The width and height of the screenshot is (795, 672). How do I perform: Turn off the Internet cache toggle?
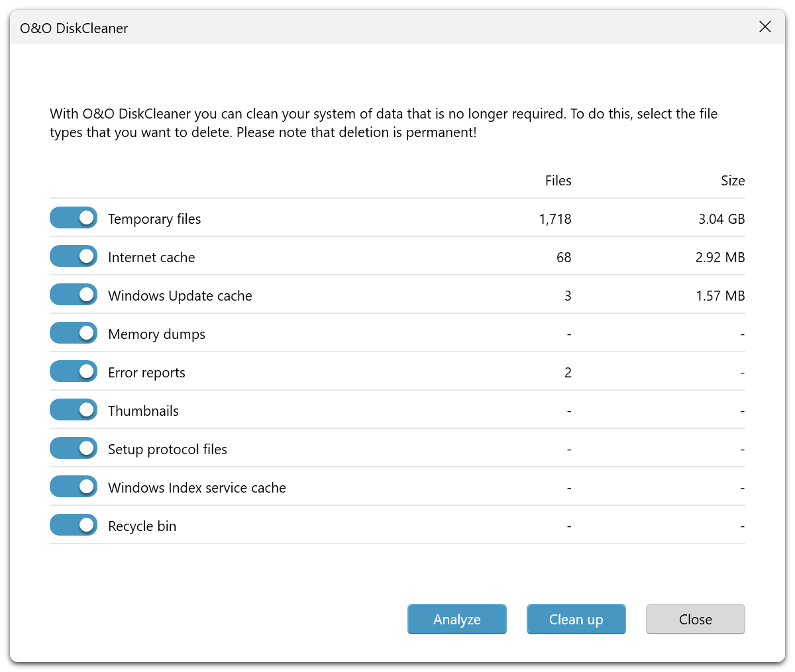point(74,256)
